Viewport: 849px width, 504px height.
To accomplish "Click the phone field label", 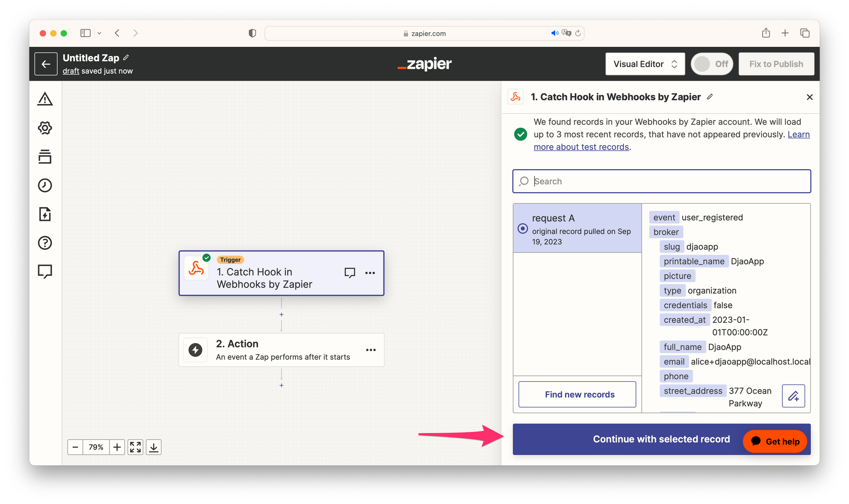I will 676,376.
